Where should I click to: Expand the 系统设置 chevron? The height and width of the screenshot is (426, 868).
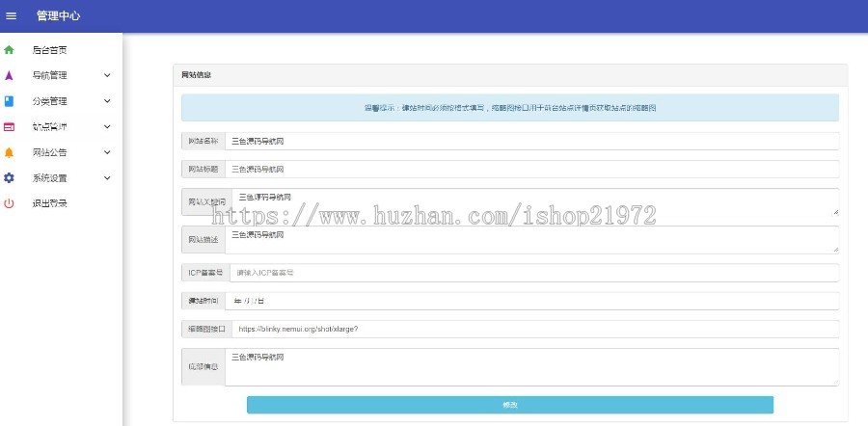tap(107, 178)
